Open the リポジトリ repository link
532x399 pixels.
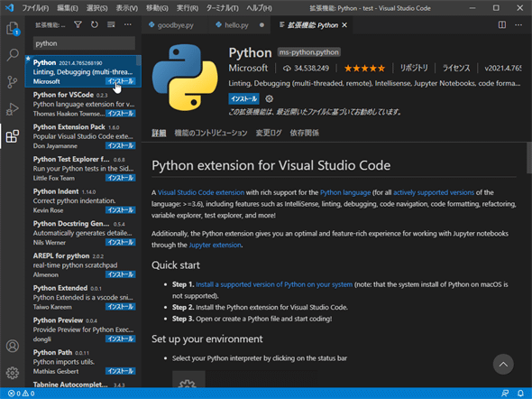click(414, 69)
